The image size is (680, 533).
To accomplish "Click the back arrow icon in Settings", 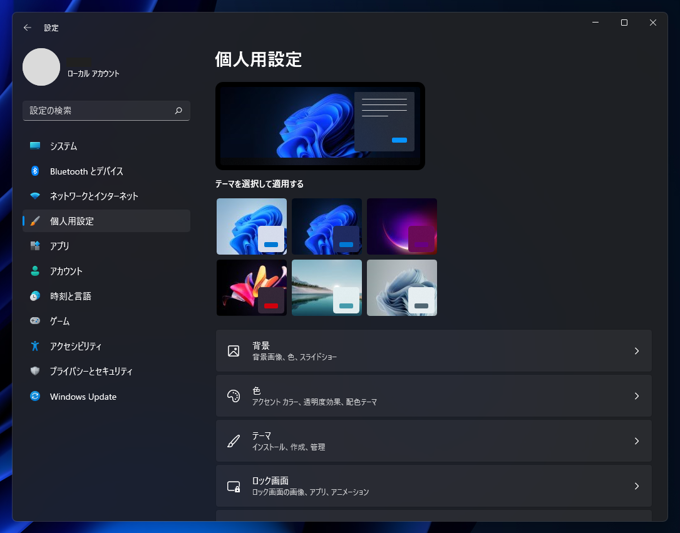I will point(27,28).
